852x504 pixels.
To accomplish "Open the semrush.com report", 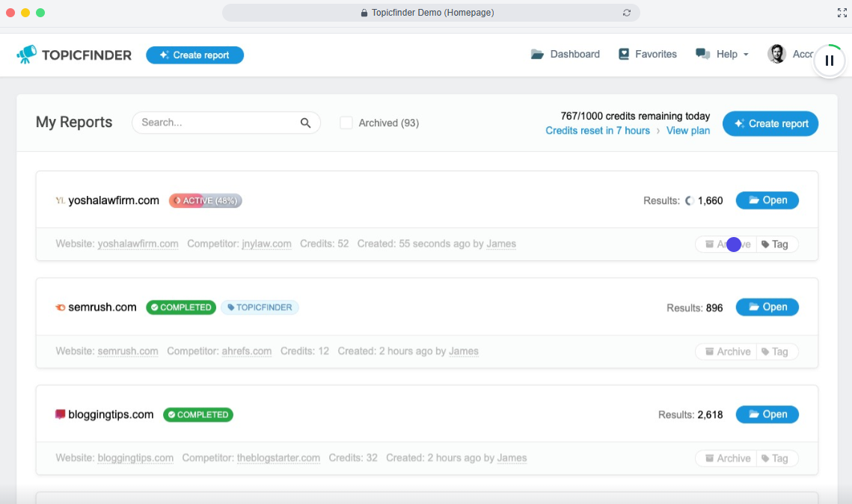I will [x=767, y=307].
